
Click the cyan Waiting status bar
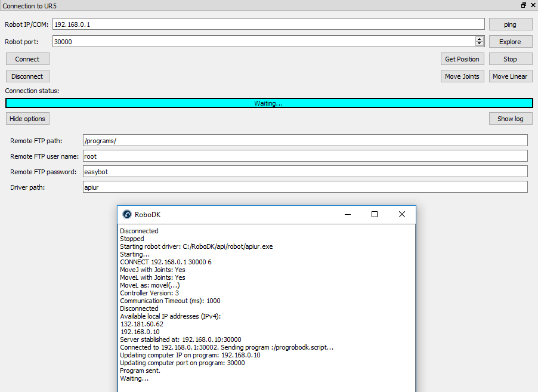268,103
